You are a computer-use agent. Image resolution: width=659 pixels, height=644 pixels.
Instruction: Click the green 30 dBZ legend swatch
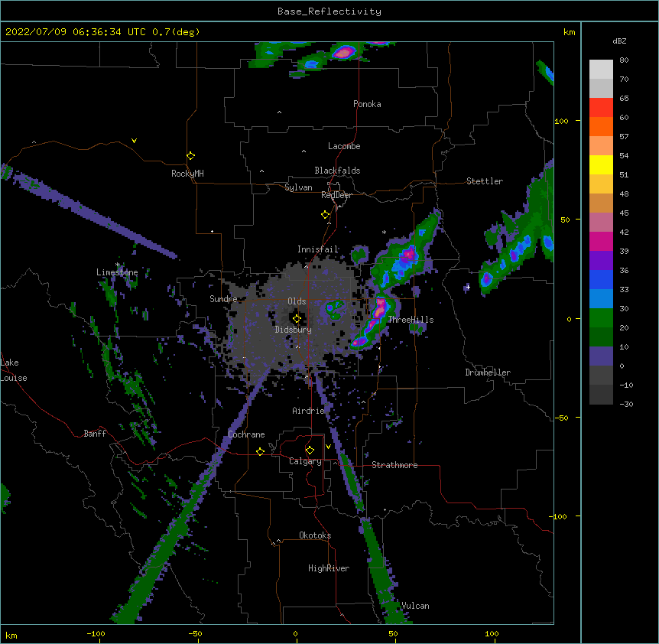[601, 318]
